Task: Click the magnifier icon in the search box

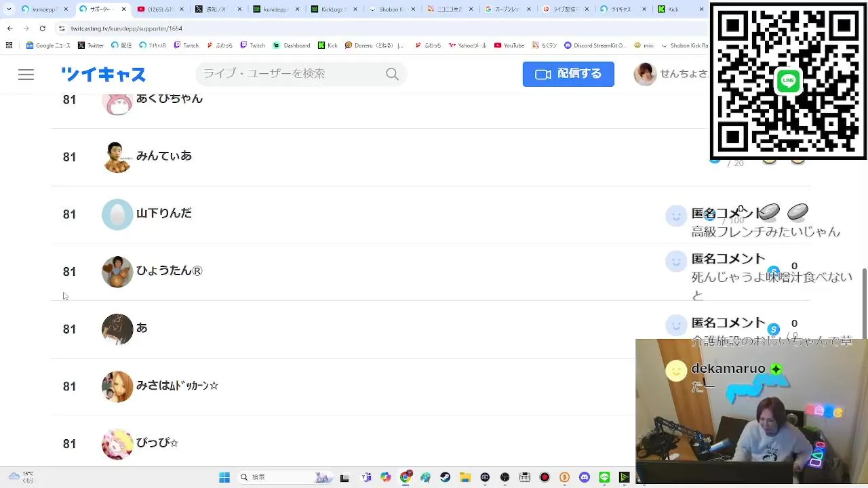Action: 392,74
